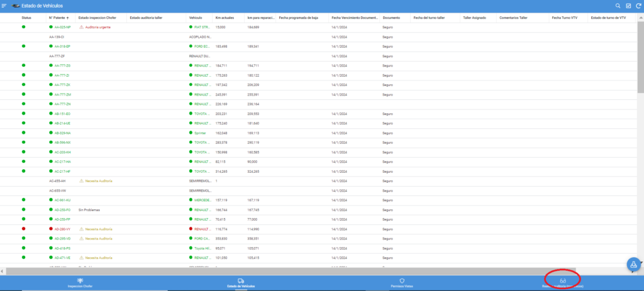Click the Status column header
The image size is (644, 291).
(x=26, y=18)
